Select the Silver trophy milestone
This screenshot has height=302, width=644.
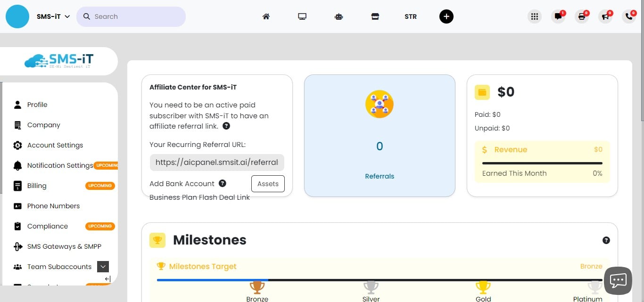point(371,287)
